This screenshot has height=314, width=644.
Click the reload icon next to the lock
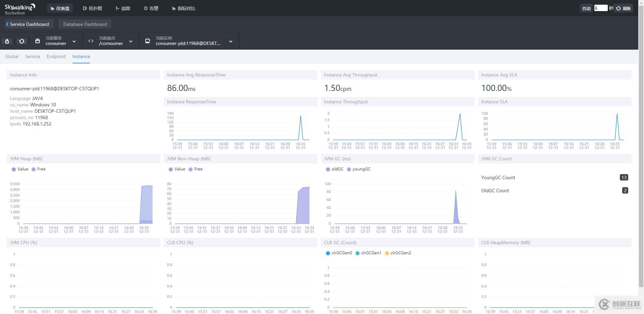click(x=22, y=41)
